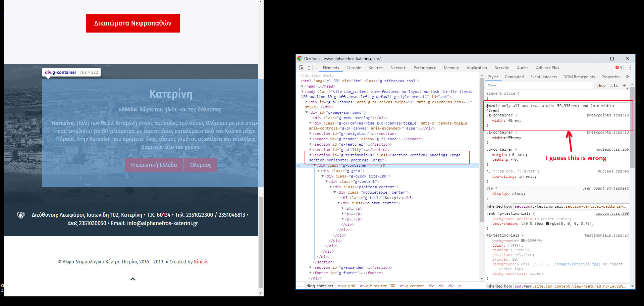
Task: Select the inspect element cursor tool
Action: 302,68
